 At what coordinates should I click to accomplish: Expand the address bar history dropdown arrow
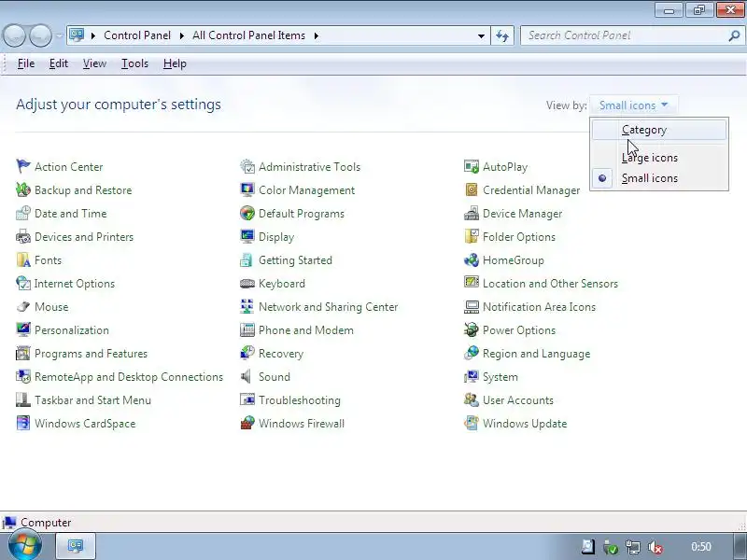(481, 35)
